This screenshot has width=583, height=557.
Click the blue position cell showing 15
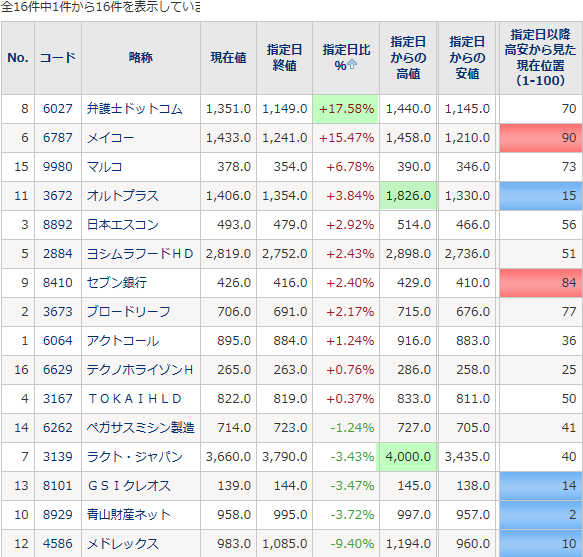[541, 196]
